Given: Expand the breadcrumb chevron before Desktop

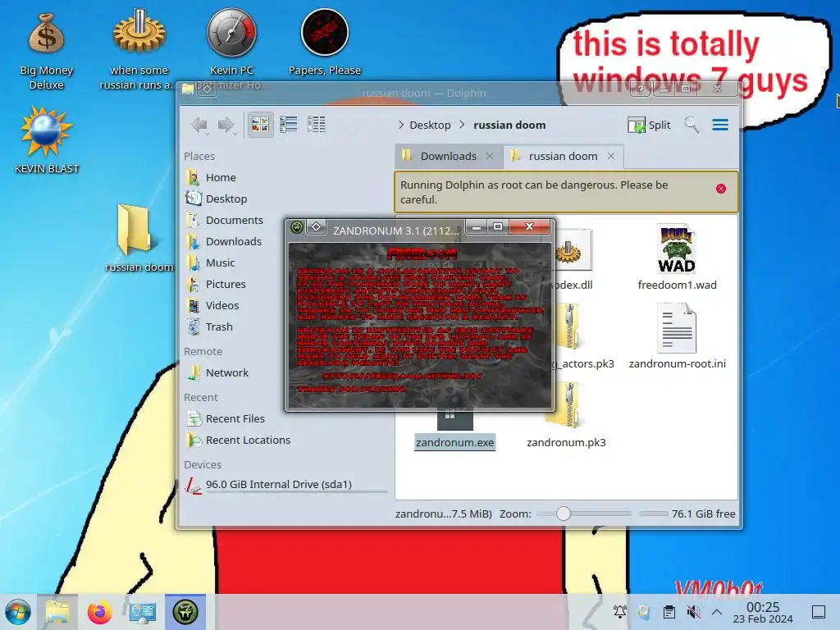Looking at the screenshot, I should coord(401,125).
